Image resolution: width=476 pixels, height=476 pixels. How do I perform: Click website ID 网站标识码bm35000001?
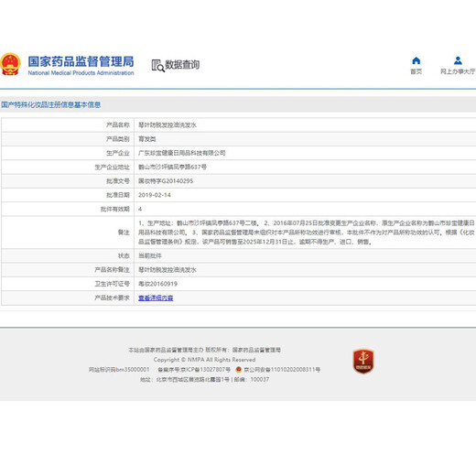click(x=119, y=370)
